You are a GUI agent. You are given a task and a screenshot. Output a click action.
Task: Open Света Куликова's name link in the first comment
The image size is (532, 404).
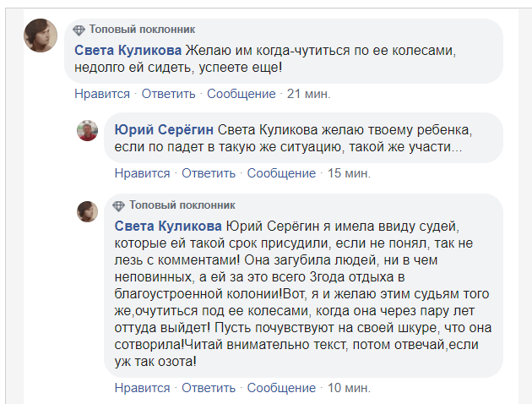(x=127, y=50)
